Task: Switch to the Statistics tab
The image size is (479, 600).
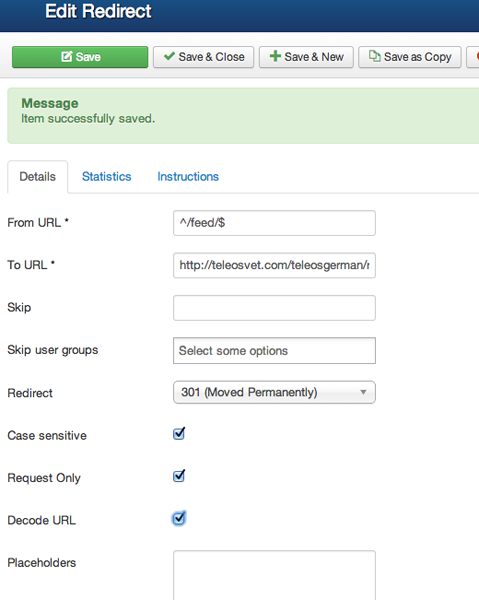Action: tap(106, 177)
